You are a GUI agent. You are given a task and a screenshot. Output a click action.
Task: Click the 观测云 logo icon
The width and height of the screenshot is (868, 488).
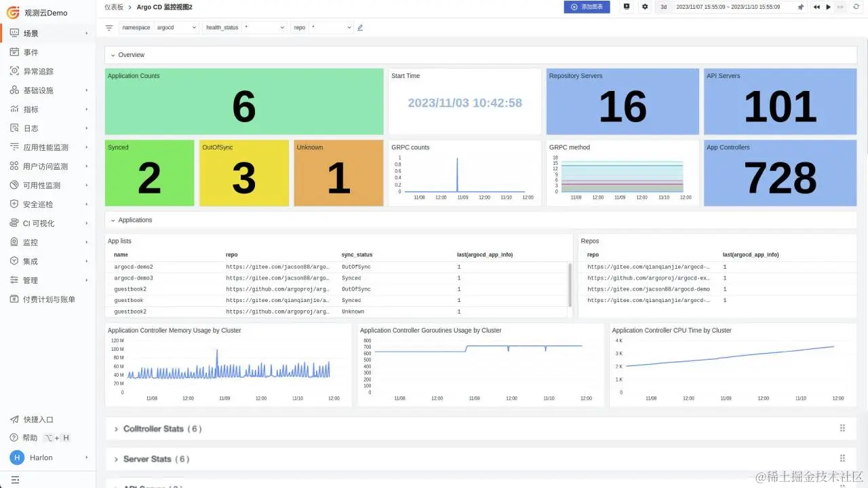pos(13,12)
